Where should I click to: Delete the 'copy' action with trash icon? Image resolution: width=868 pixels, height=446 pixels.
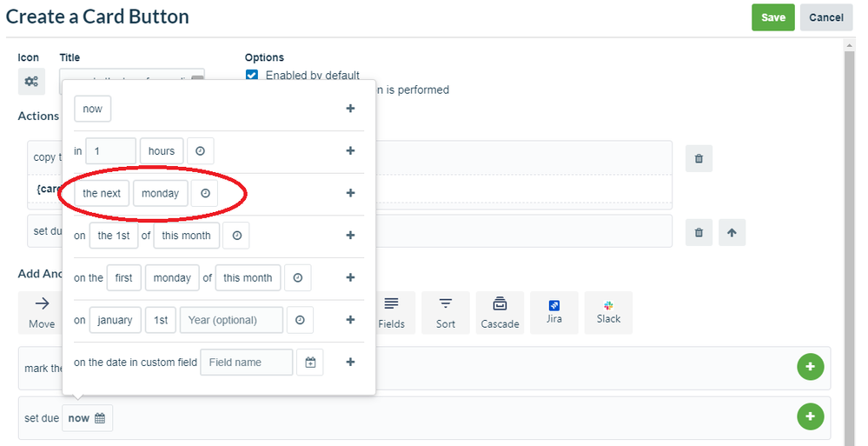coord(699,158)
